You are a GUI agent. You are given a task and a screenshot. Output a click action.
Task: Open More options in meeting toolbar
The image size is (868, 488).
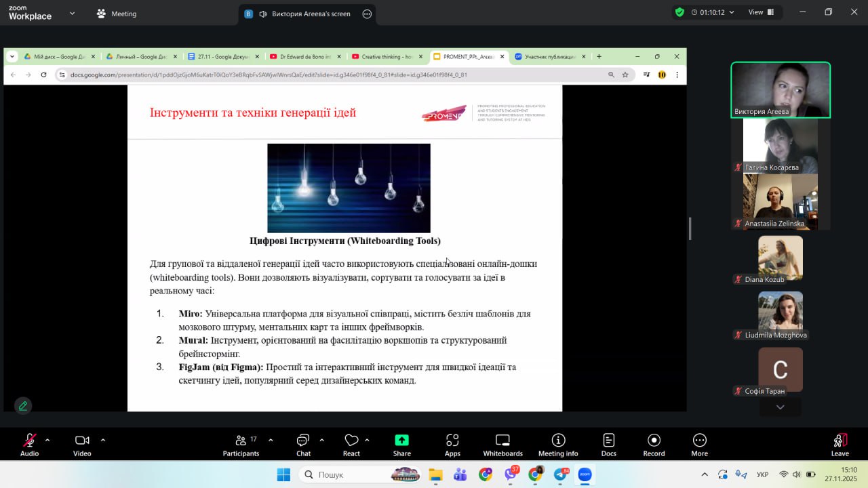tap(699, 444)
